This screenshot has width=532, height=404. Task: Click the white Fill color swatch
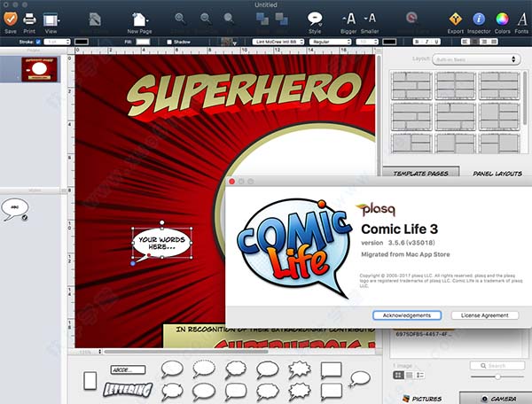pos(143,42)
